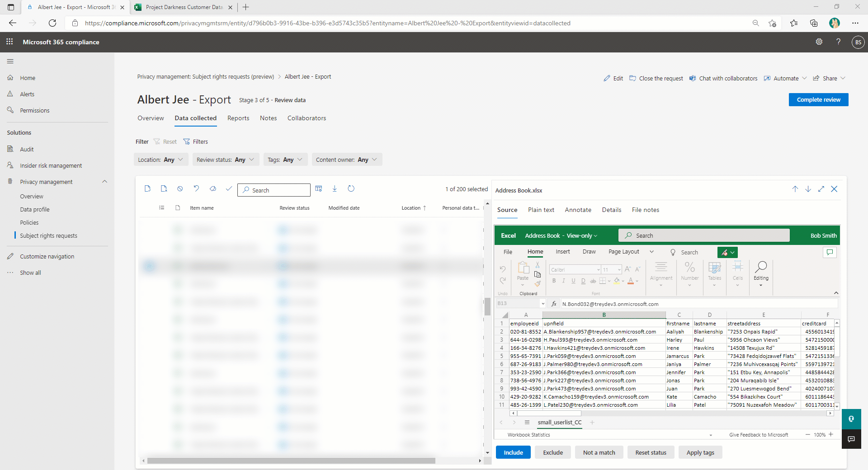Check the checkbox on the highlighted item row
868x470 pixels.
[x=151, y=266]
